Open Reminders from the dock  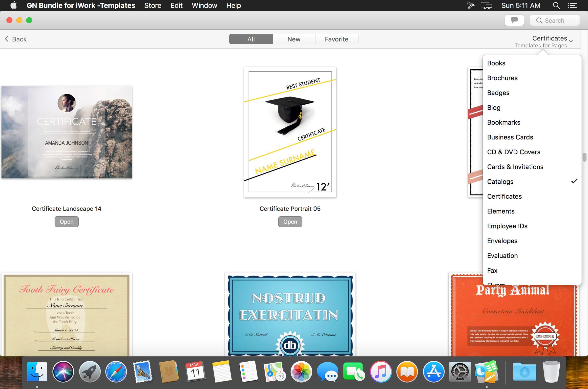coord(248,371)
